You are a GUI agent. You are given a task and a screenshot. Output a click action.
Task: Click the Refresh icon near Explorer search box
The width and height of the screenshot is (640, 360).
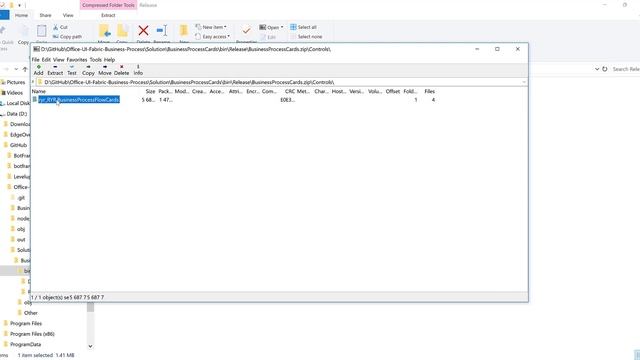pos(604,69)
